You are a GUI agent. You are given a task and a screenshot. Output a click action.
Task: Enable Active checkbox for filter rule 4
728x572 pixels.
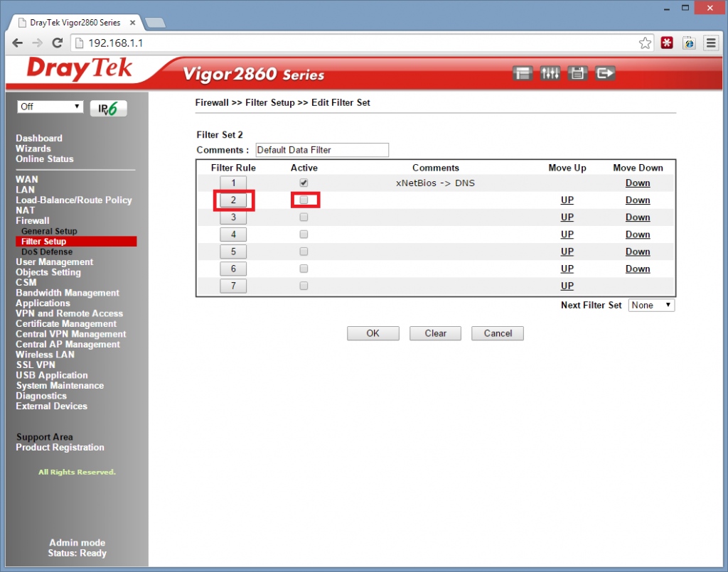(x=304, y=234)
